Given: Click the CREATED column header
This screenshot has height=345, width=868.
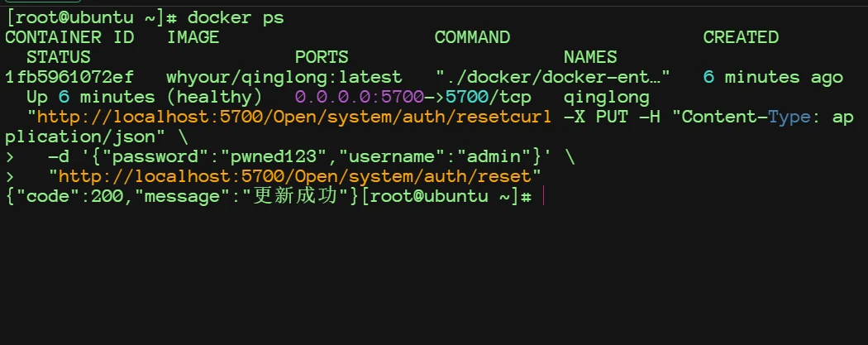Looking at the screenshot, I should (x=741, y=37).
